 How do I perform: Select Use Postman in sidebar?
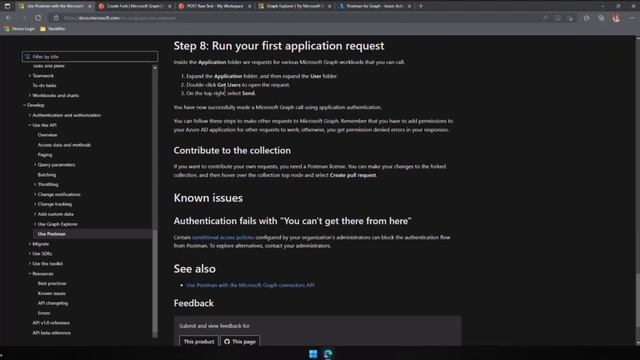click(x=51, y=234)
